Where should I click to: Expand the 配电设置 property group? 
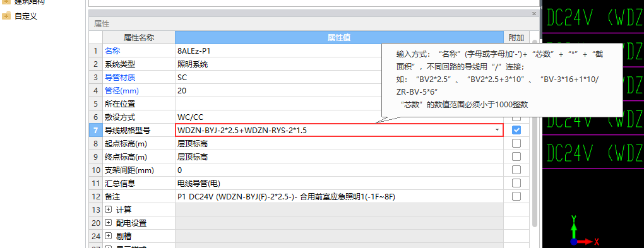point(108,223)
